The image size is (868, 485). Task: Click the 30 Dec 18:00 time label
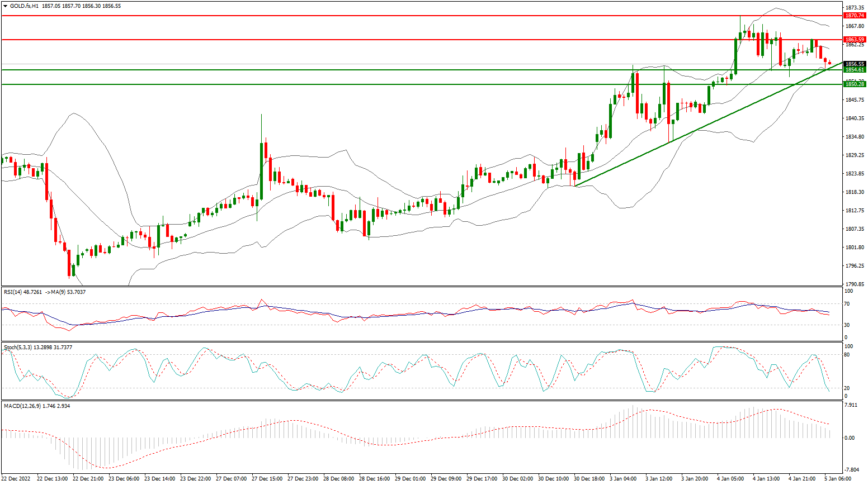[589, 479]
